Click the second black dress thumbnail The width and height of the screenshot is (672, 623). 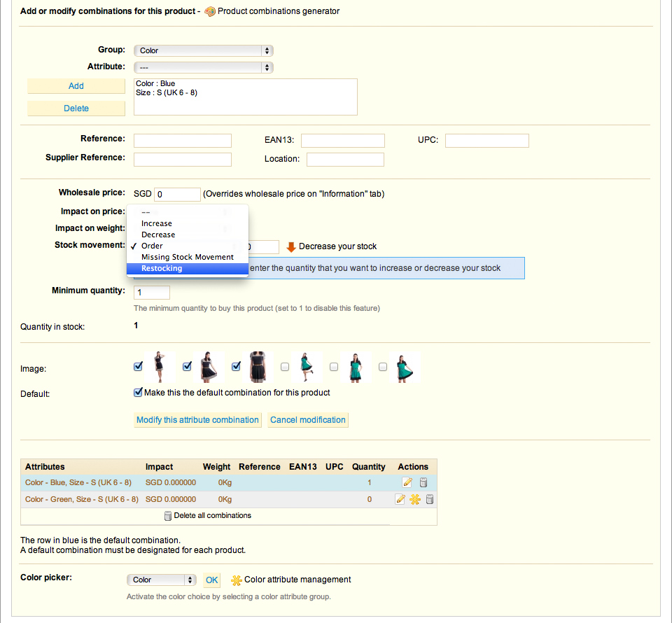[209, 367]
